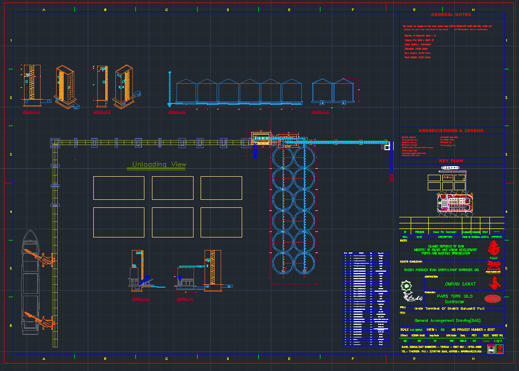The image size is (519, 371).
Task: Click the PARS TERK SILO text
Action: (455, 296)
